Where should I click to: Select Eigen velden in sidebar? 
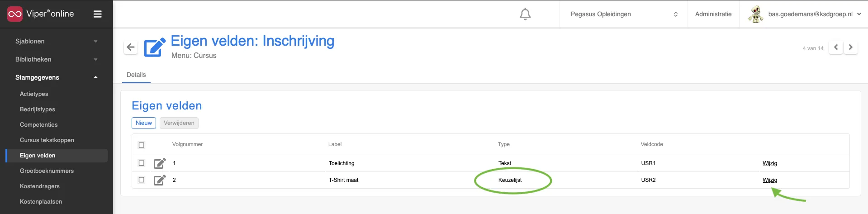point(57,156)
